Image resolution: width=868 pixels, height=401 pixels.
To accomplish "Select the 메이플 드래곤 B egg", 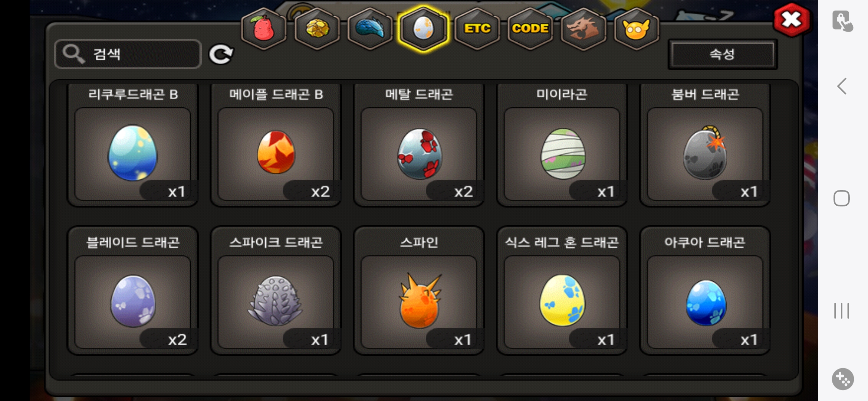I will click(x=276, y=145).
